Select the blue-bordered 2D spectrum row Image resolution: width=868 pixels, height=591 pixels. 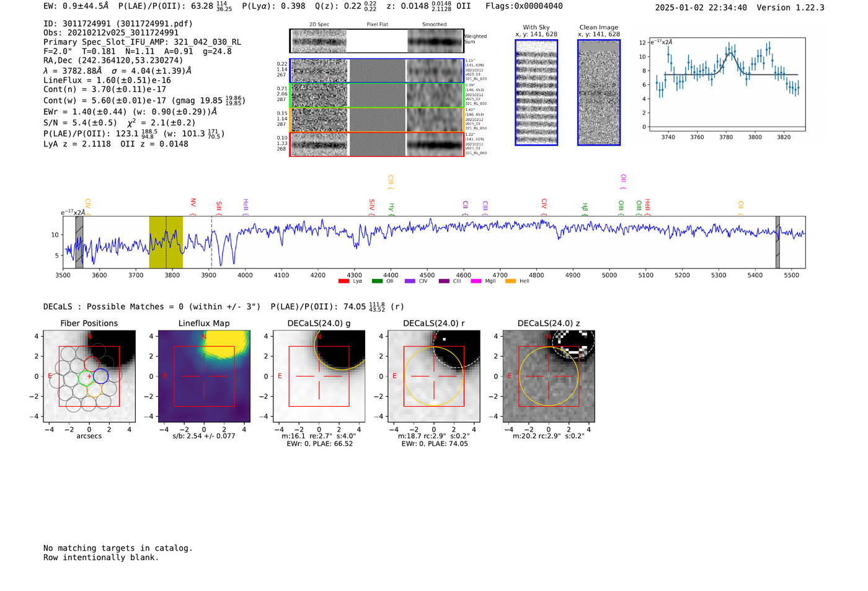[377, 71]
